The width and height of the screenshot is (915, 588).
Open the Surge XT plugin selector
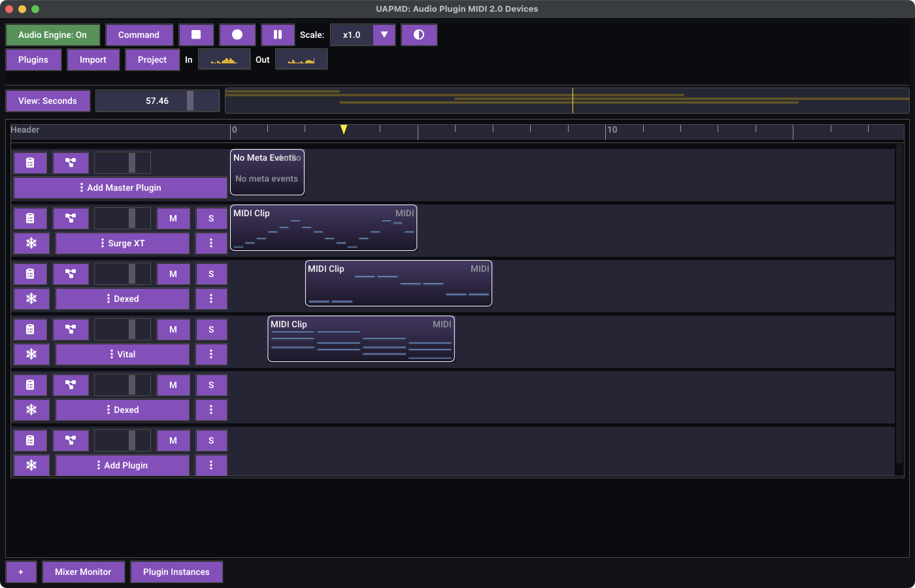tap(122, 243)
